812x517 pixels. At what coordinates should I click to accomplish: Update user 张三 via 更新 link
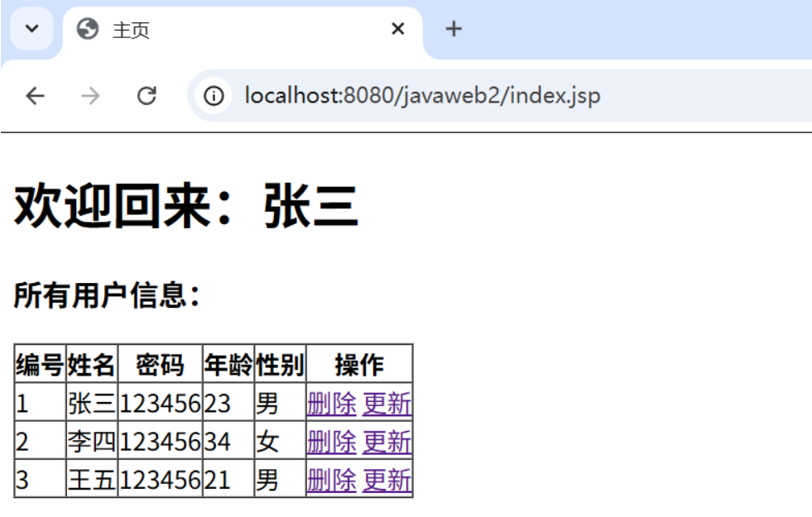[x=387, y=404]
